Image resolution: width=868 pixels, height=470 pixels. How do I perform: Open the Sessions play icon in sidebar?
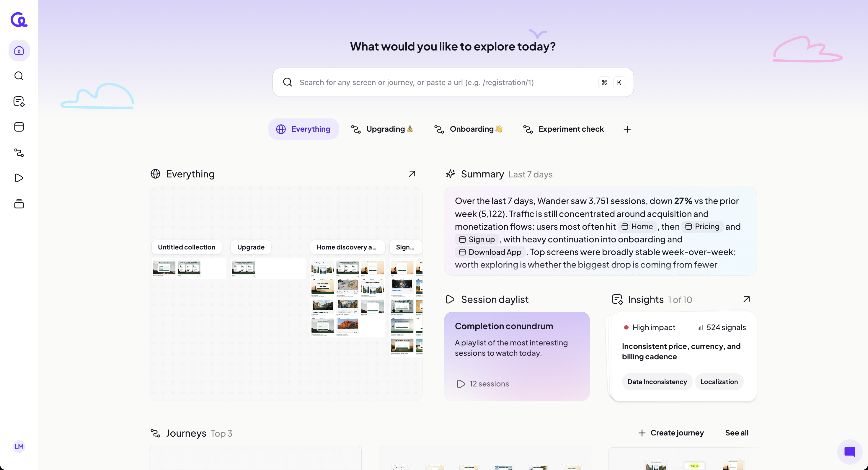[x=19, y=178]
